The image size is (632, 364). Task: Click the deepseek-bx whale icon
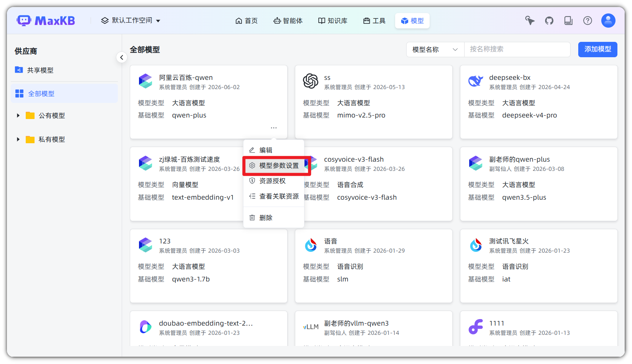tap(476, 81)
